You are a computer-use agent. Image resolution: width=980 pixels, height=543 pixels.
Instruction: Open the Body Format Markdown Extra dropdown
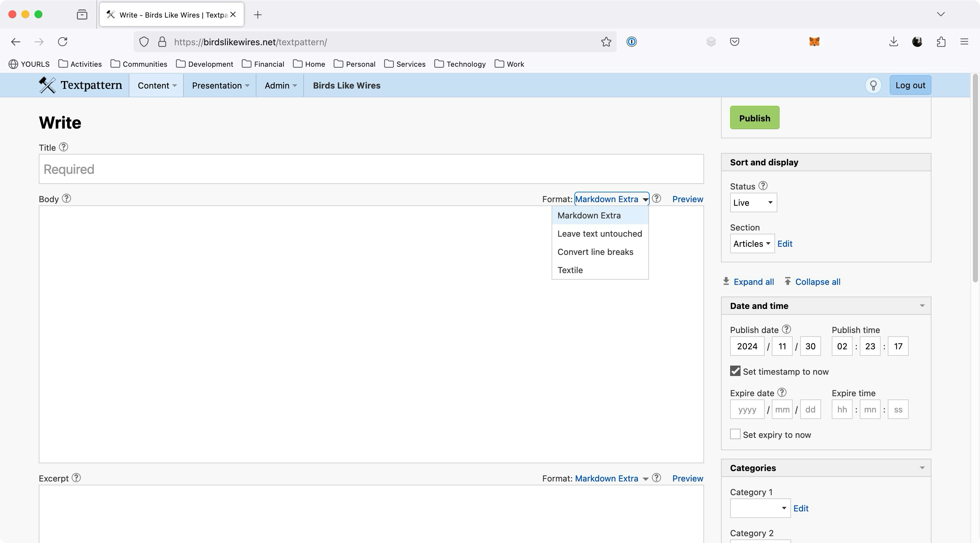coord(611,199)
